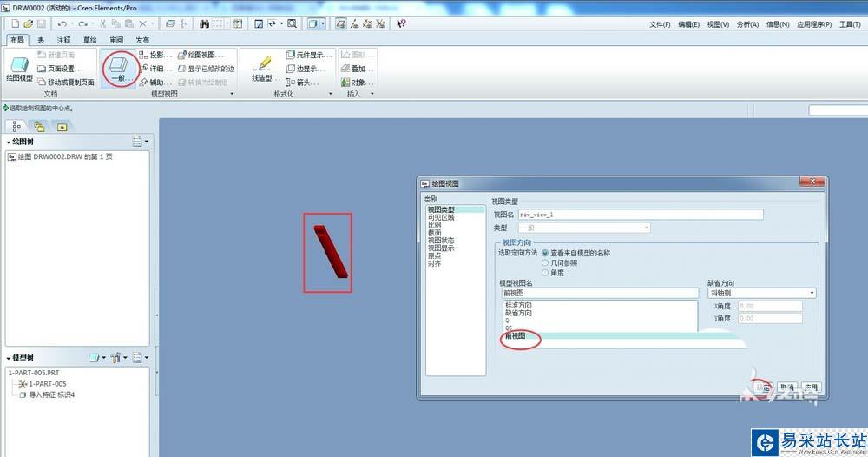Click the Paste clipboard icon
Screen dimensions: 868x457
[x=129, y=23]
